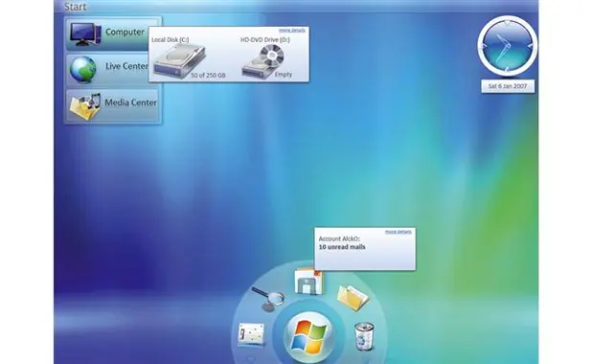Click the 'Local Disk (C:)' label
592x364 pixels.
coord(171,39)
